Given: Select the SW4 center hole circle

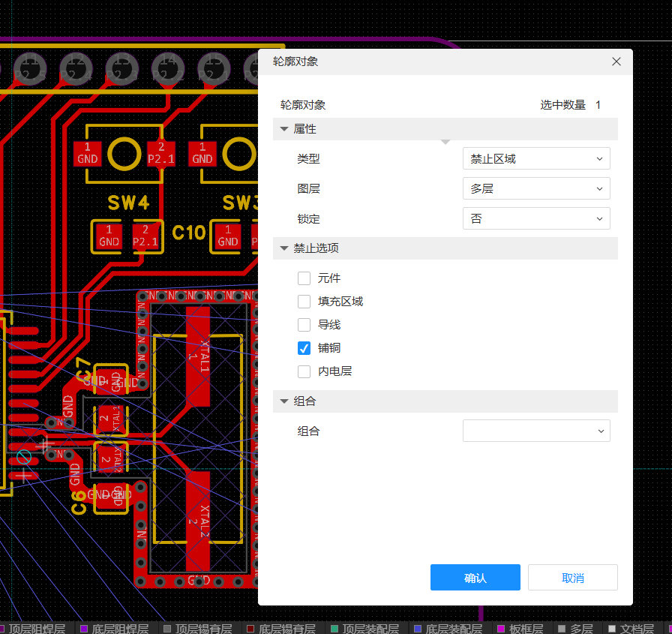Looking at the screenshot, I should click(x=124, y=154).
